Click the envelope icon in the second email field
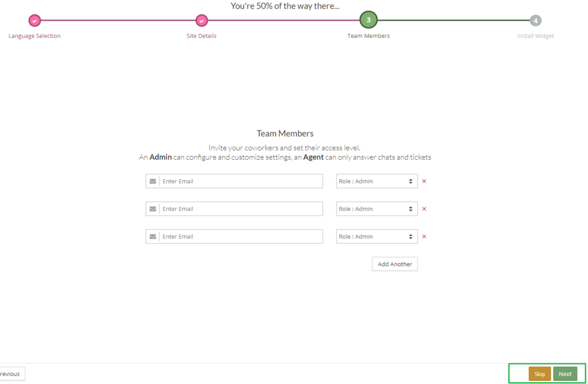588x384 pixels. [152, 208]
